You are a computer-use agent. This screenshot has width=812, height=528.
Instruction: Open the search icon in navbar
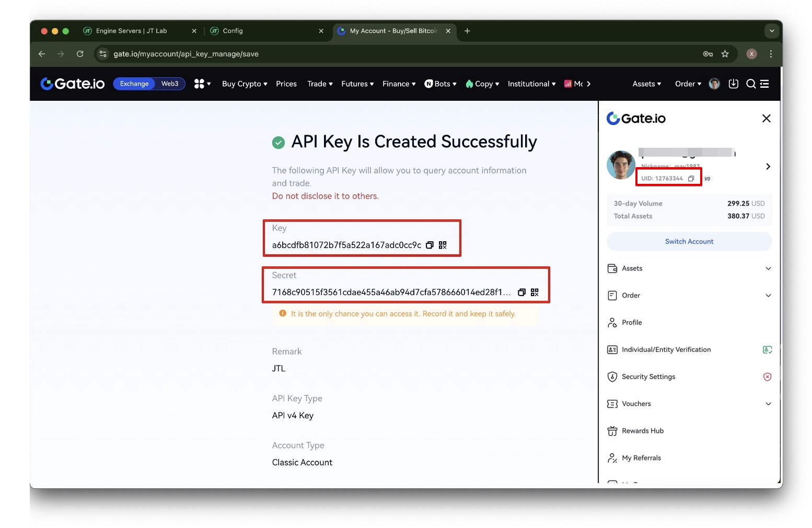click(x=751, y=84)
